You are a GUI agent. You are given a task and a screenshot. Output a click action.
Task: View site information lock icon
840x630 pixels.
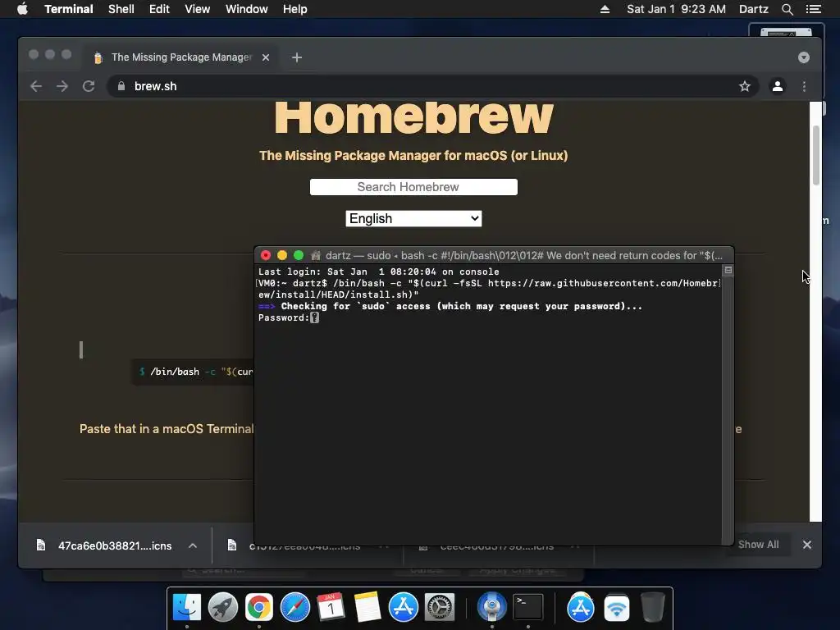tap(121, 86)
